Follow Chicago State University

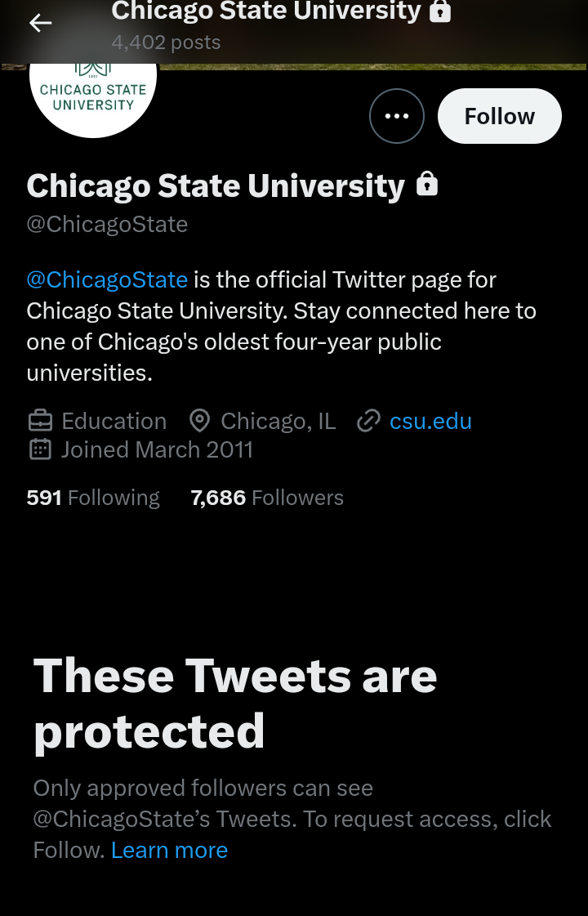coord(499,116)
